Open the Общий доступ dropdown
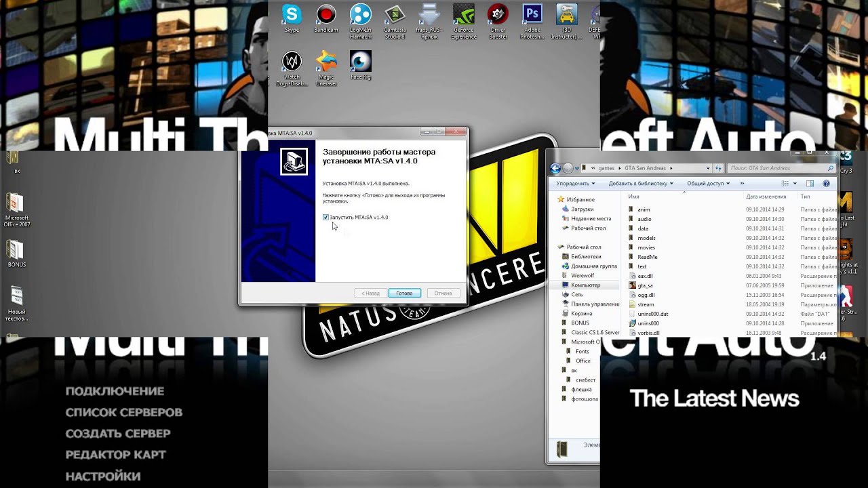 click(x=708, y=184)
